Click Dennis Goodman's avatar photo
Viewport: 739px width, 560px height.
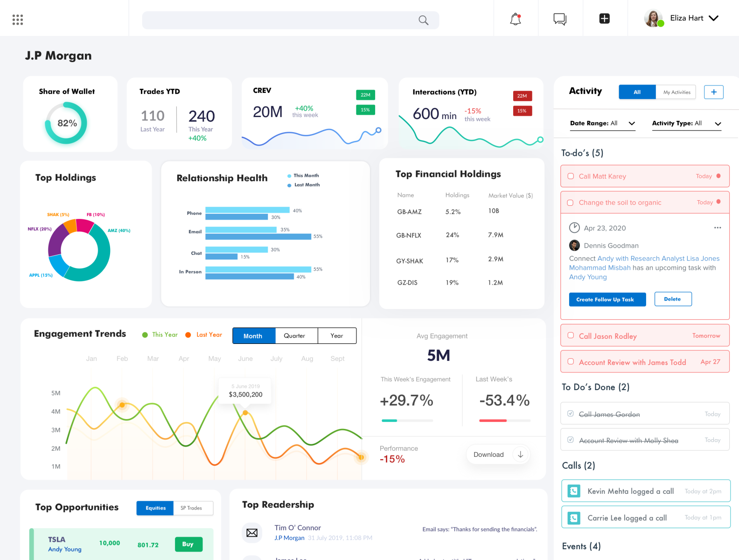tap(574, 245)
